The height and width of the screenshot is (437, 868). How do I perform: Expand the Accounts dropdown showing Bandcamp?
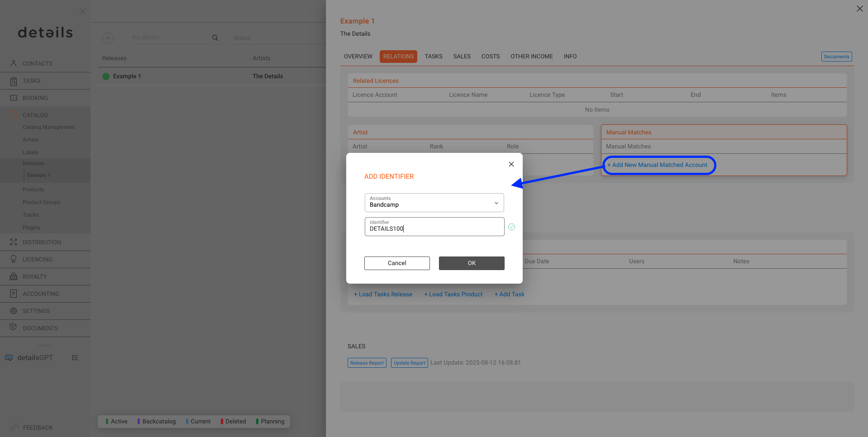click(x=434, y=203)
